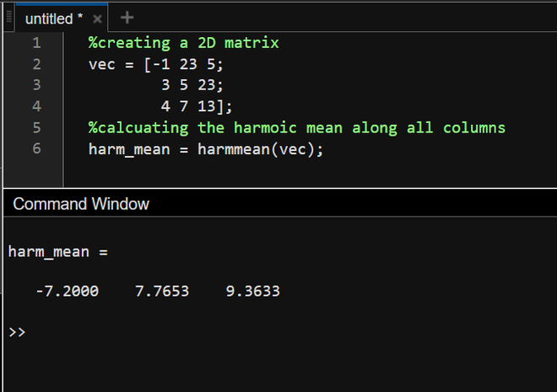Switch to the untitled * tab
Viewport: 557px width, 392px height.
tap(51, 18)
